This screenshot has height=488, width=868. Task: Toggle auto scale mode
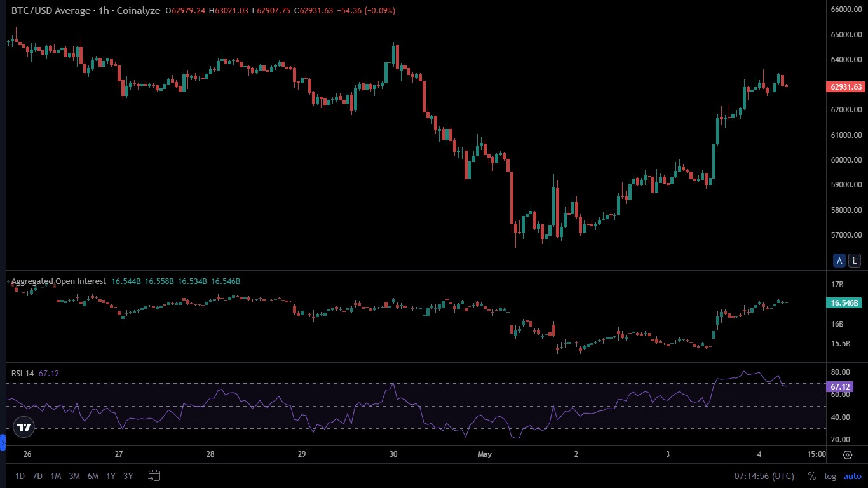click(852, 476)
